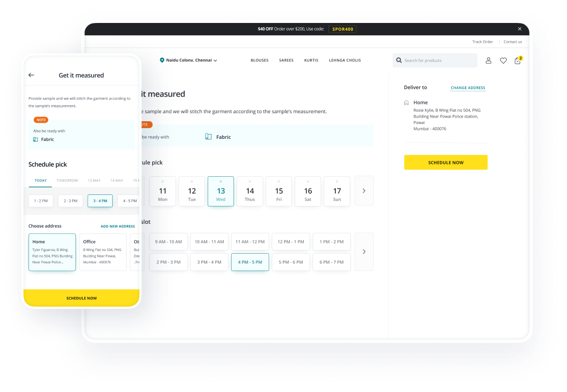
Task: Select Office address card on phone
Action: (x=103, y=252)
